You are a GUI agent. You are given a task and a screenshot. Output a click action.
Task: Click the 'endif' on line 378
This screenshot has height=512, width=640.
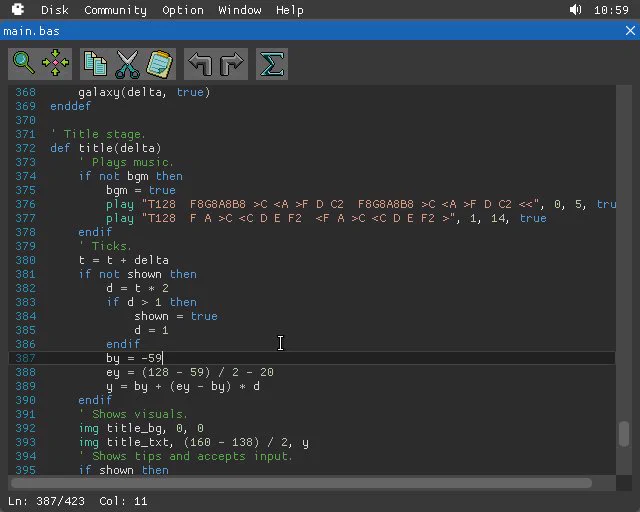(95, 232)
